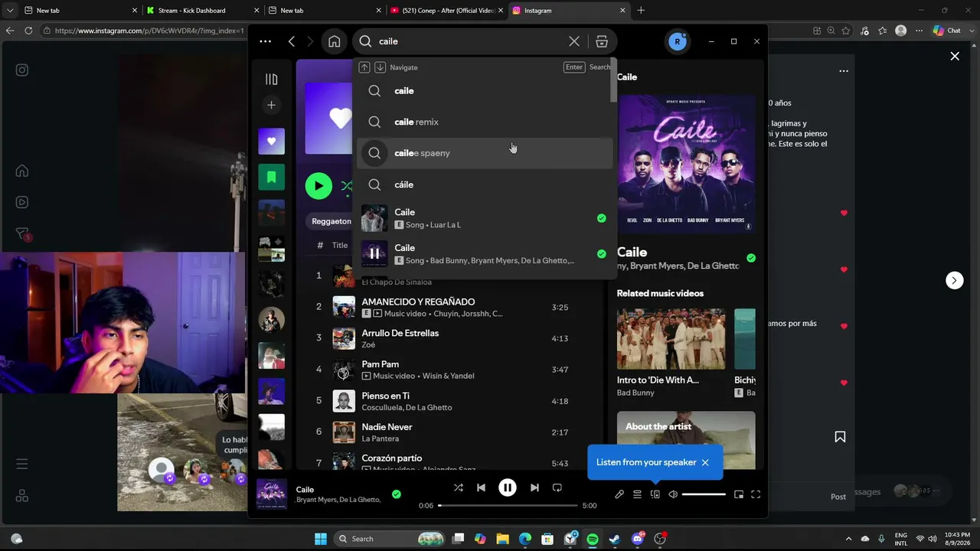The width and height of the screenshot is (980, 551).
Task: Skip to the next track
Action: [534, 487]
